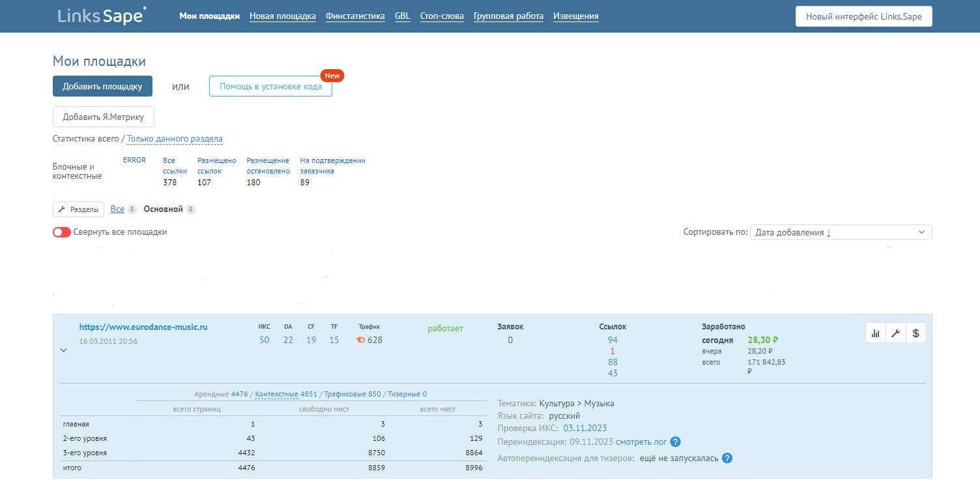
Task: Toggle 'Свернуть все площадки' switch
Action: [62, 232]
